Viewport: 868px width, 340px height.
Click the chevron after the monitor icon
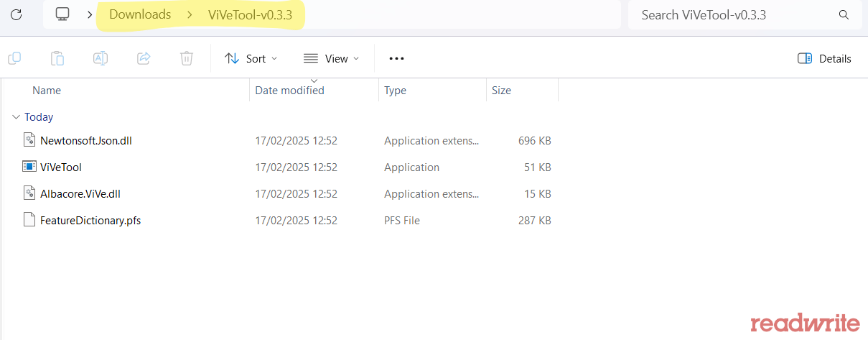coord(89,14)
